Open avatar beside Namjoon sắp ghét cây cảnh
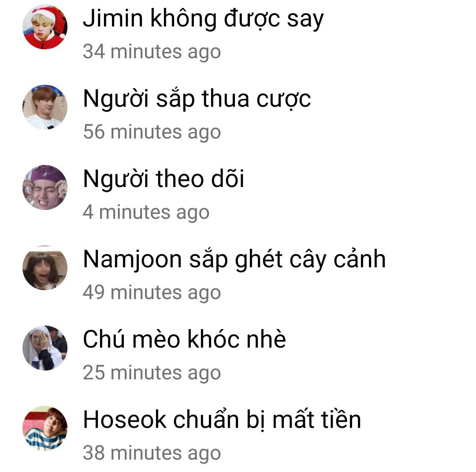Viewport: 476px width, 472px height. (45, 267)
